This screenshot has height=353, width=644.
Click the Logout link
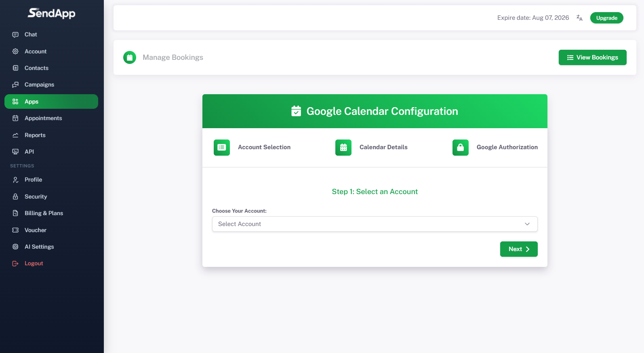click(x=51, y=263)
